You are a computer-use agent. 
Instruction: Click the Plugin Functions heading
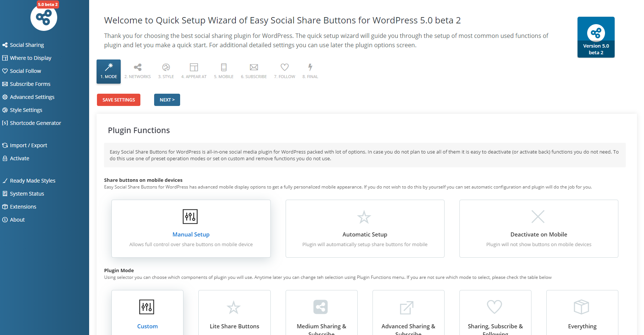[x=139, y=131]
